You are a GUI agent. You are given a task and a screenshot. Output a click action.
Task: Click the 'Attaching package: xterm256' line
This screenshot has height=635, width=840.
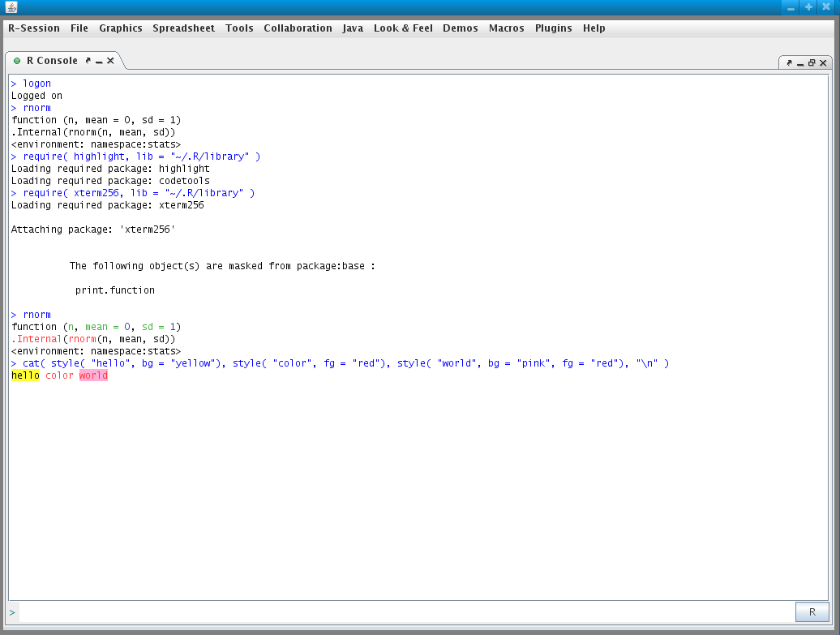93,230
